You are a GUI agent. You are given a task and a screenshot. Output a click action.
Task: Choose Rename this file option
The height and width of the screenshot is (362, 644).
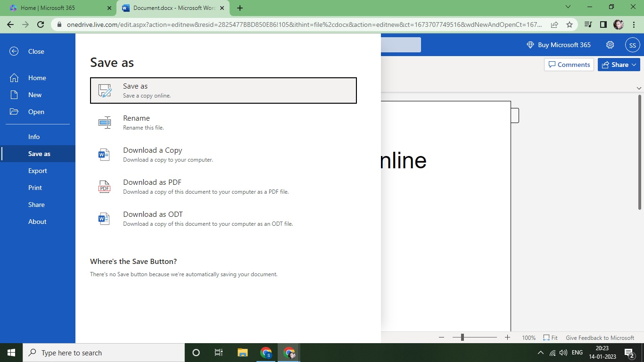(x=223, y=123)
